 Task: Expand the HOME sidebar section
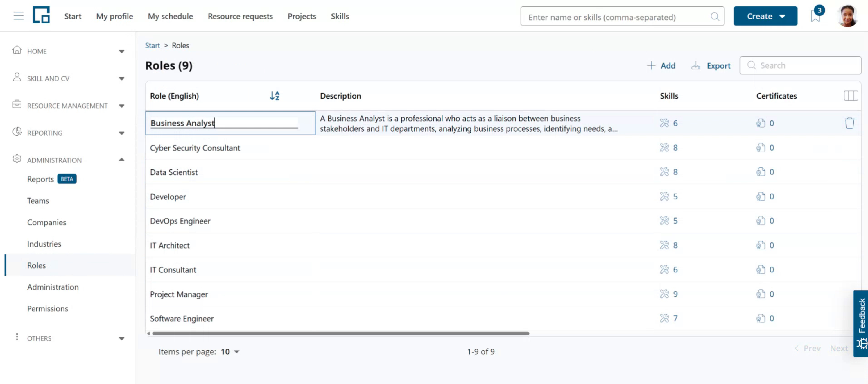[x=122, y=51]
